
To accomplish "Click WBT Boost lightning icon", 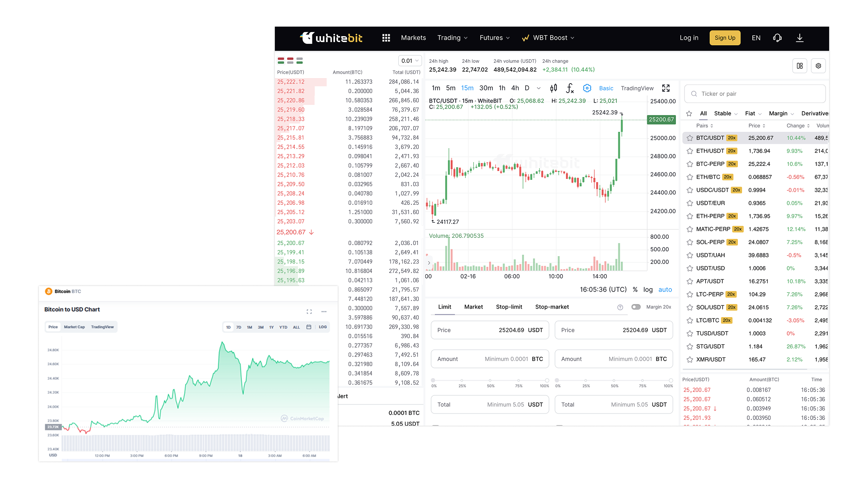I will click(x=525, y=38).
